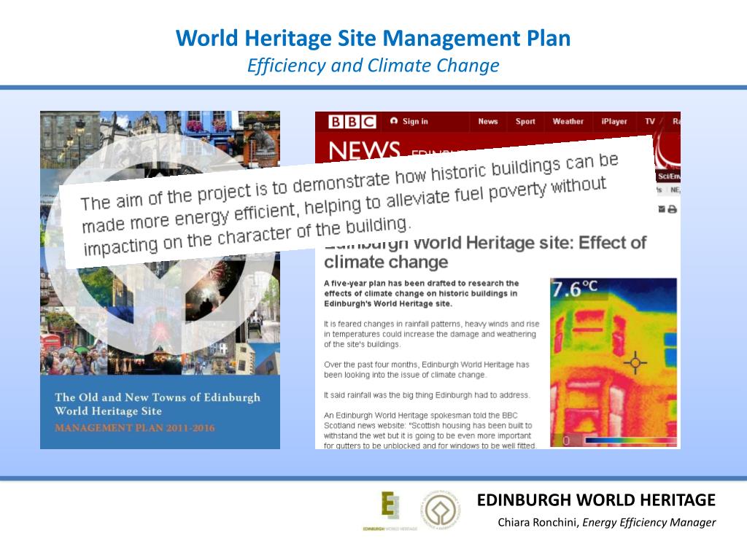Screen dimensions: 747x560
Task: Click the print article icon
Action: pyautogui.click(x=672, y=209)
